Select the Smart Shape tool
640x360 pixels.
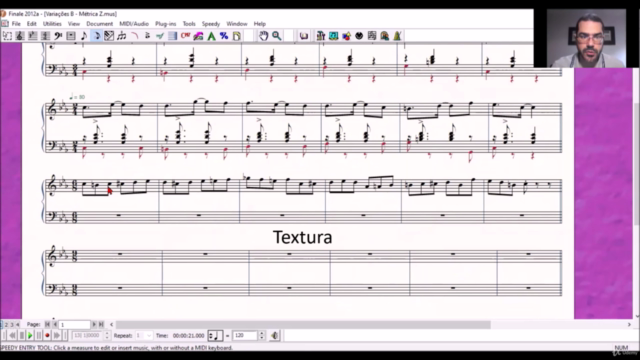pos(134,36)
